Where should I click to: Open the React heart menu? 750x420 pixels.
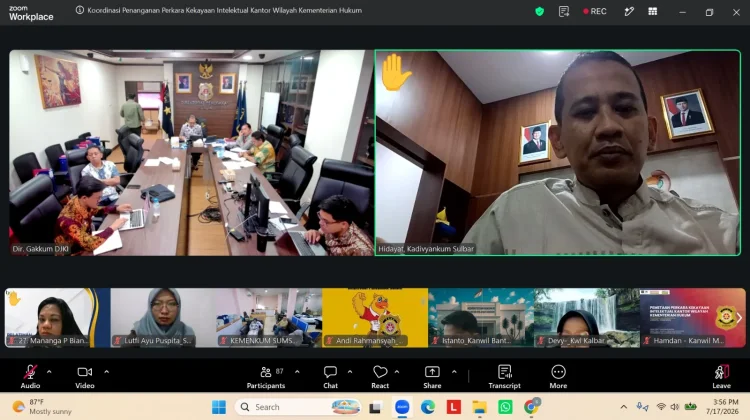click(380, 376)
